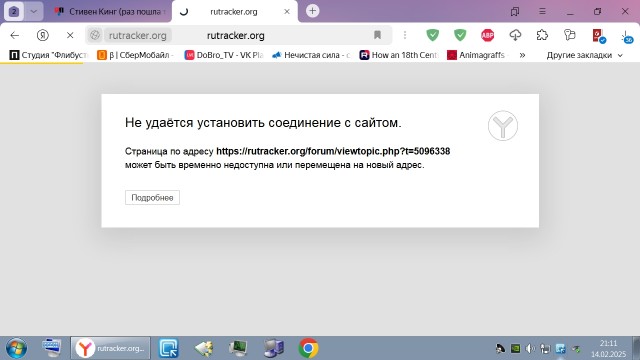Open the second green shield extension
640x360 pixels.
(460, 35)
